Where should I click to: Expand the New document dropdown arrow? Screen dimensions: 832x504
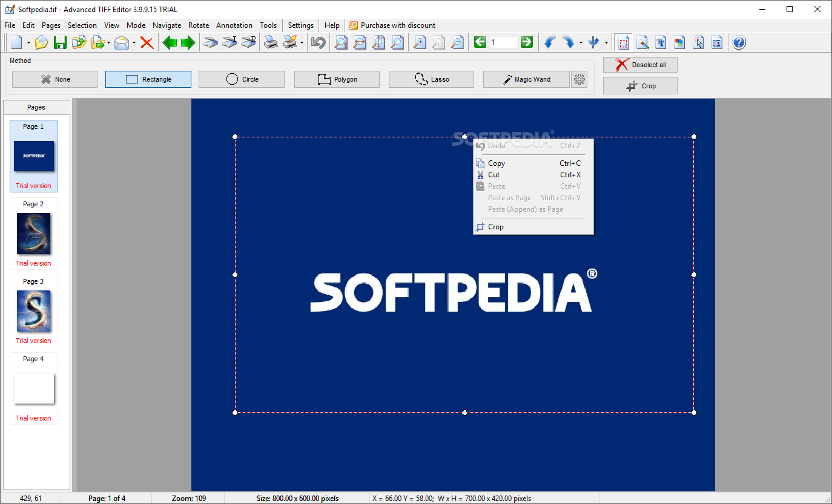[28, 43]
